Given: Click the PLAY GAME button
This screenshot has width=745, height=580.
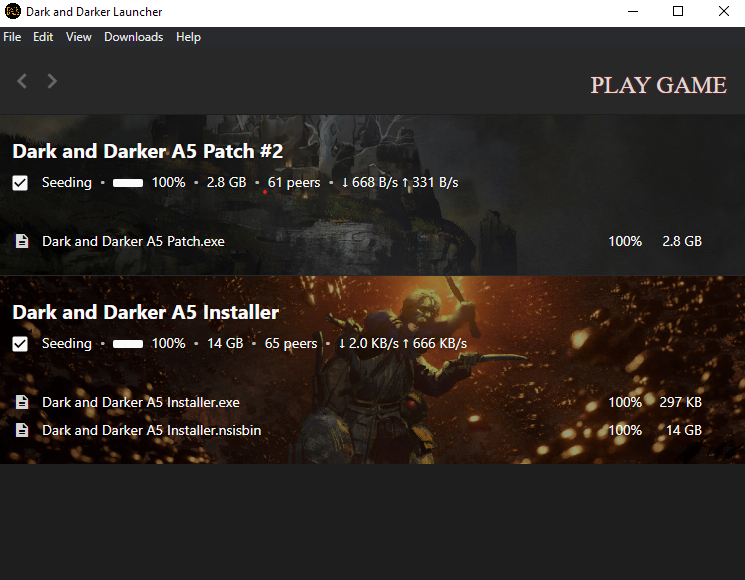Looking at the screenshot, I should 658,86.
